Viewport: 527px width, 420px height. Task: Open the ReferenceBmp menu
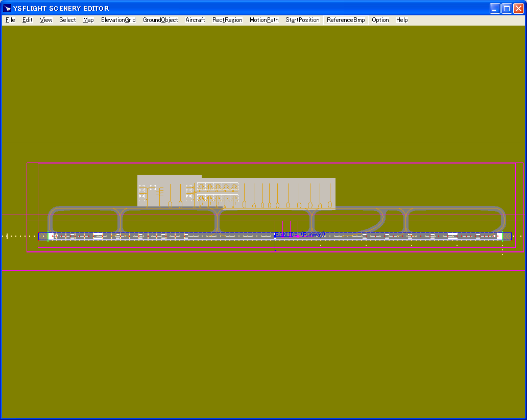346,20
